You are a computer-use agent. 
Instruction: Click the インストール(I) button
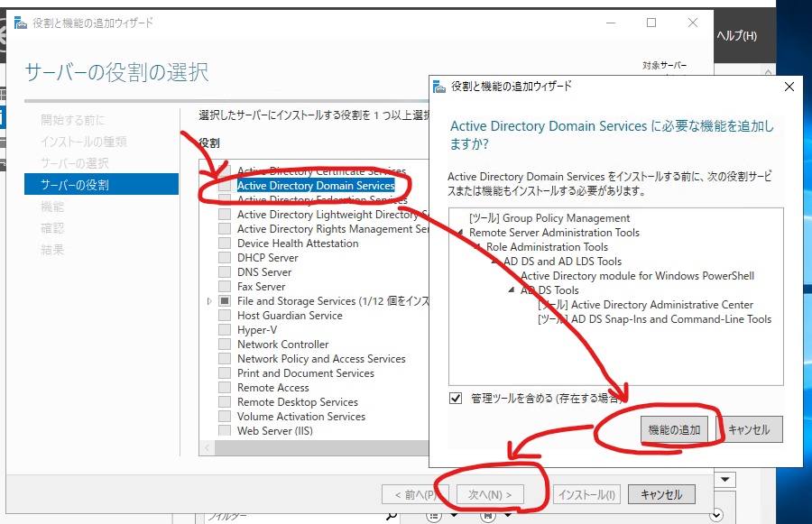click(x=586, y=494)
